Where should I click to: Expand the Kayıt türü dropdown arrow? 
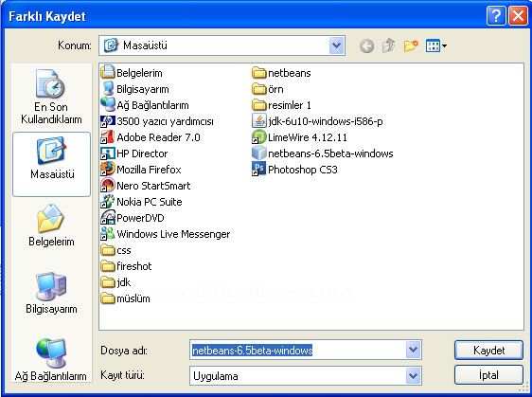(414, 375)
